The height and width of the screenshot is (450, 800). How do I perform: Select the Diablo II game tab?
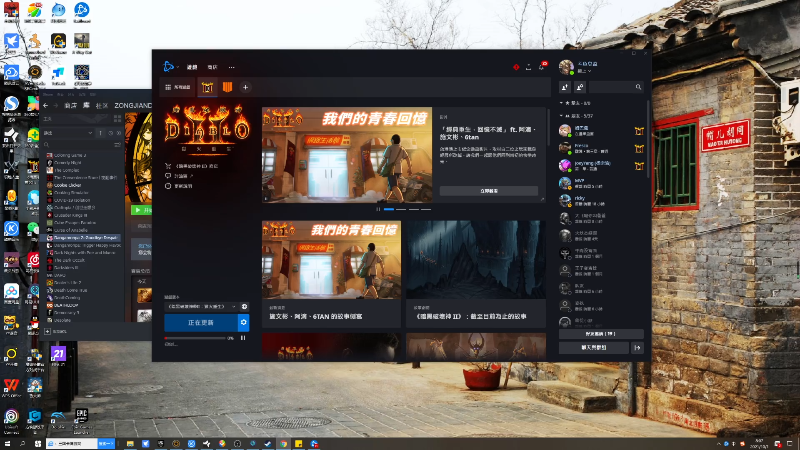(x=207, y=87)
